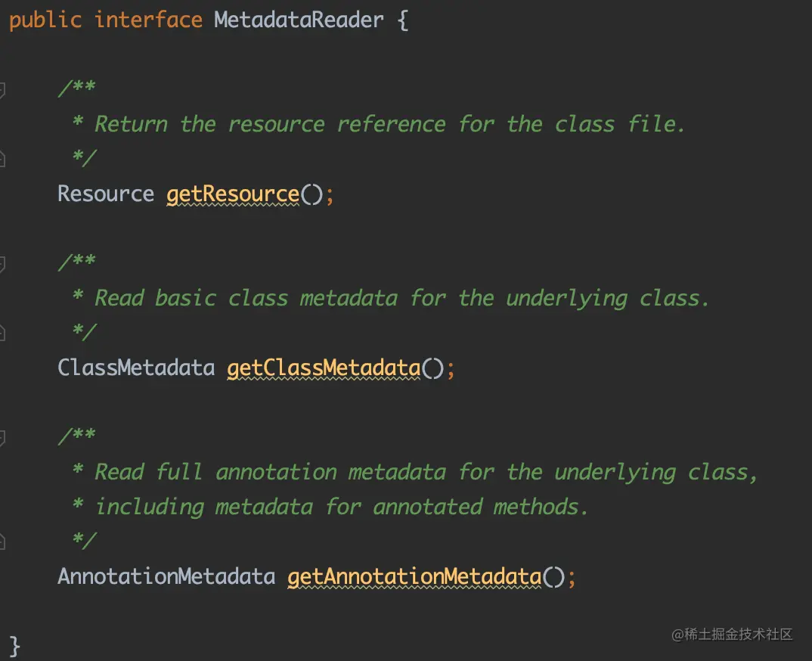Click the AnnotationMetadata return type
The height and width of the screenshot is (661, 812).
point(166,576)
